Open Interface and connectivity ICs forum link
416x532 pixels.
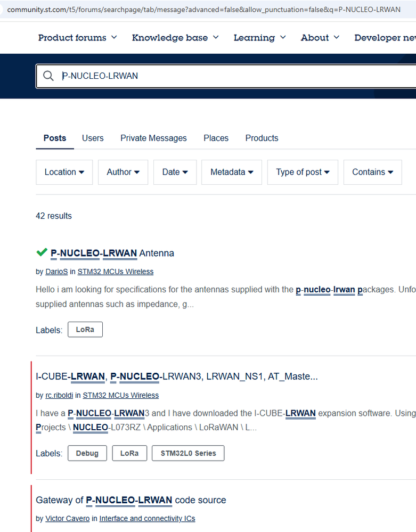pyautogui.click(x=147, y=519)
